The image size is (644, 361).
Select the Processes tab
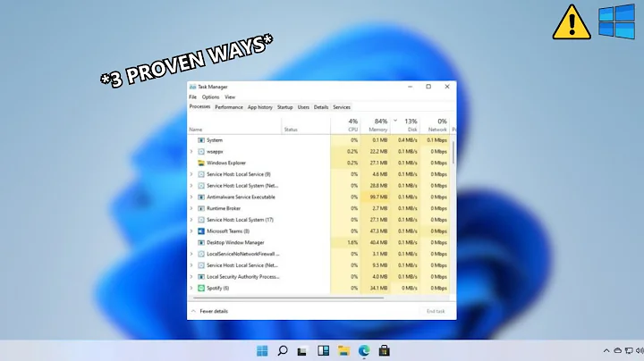pos(200,106)
